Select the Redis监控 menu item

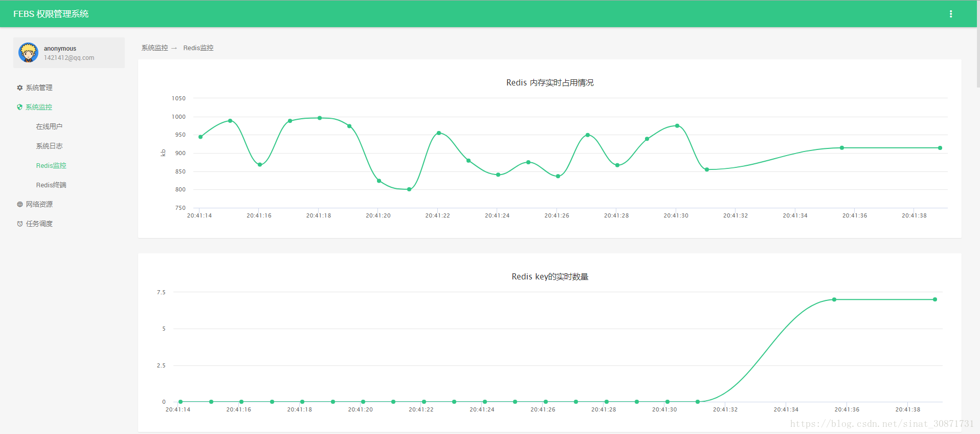pyautogui.click(x=51, y=165)
